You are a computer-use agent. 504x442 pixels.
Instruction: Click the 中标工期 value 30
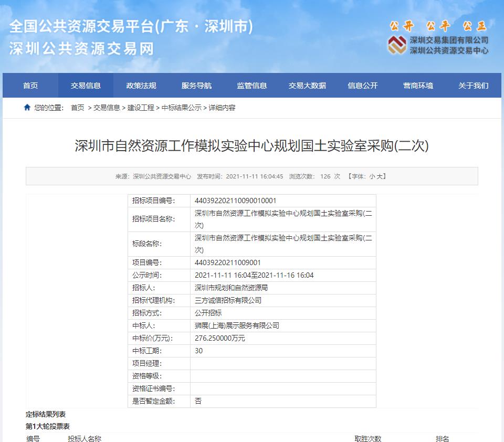pos(198,351)
